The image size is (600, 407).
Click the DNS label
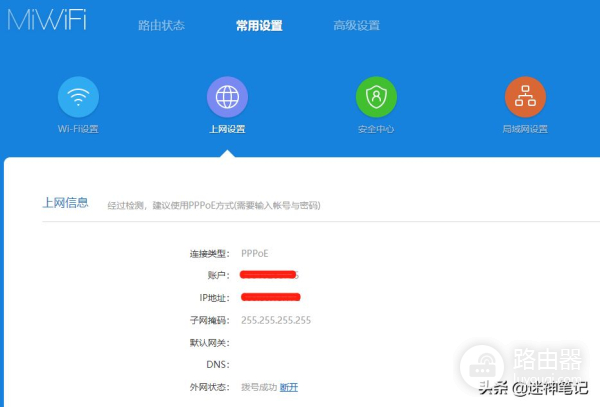tap(218, 365)
